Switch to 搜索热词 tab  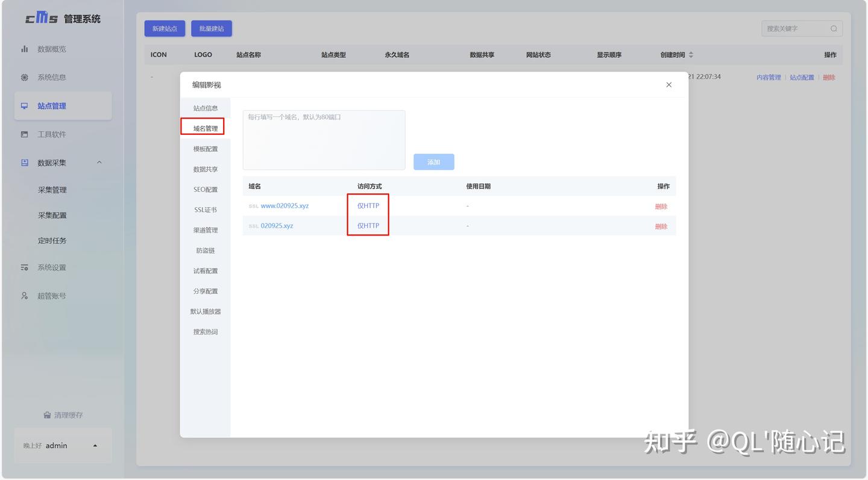coord(206,332)
